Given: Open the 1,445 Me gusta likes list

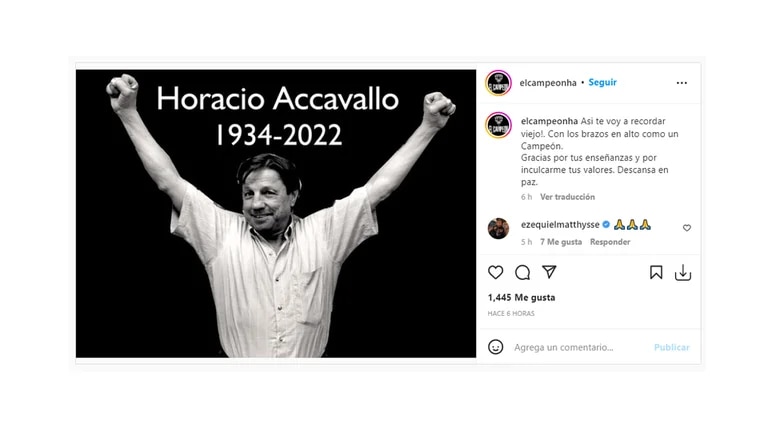Looking at the screenshot, I should click(x=521, y=297).
